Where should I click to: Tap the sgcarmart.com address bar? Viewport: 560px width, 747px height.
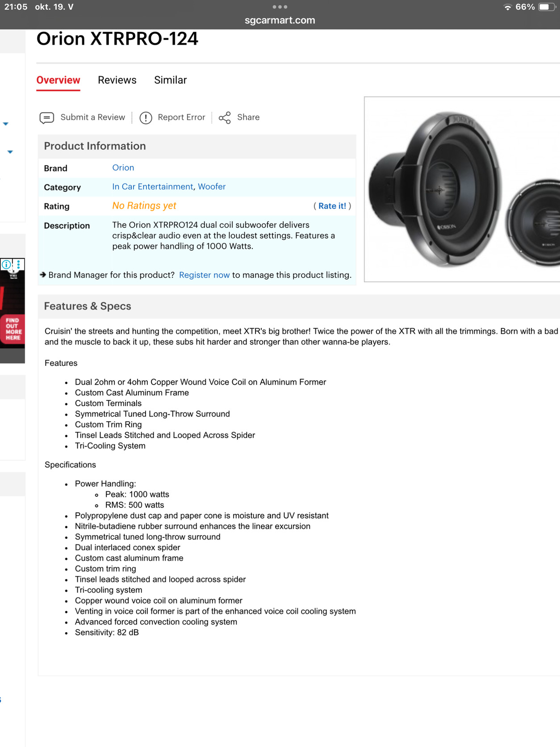point(280,20)
